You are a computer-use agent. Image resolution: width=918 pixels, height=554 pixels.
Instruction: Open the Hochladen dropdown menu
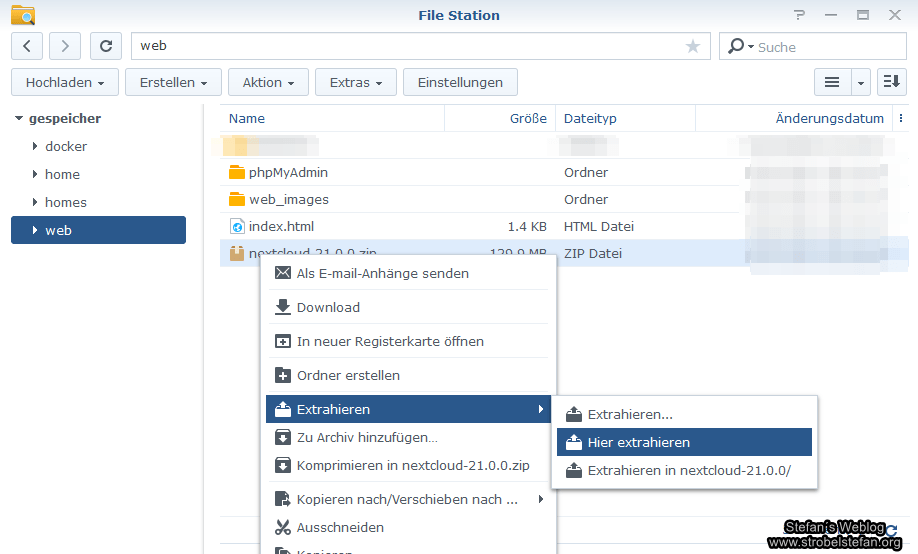[65, 82]
